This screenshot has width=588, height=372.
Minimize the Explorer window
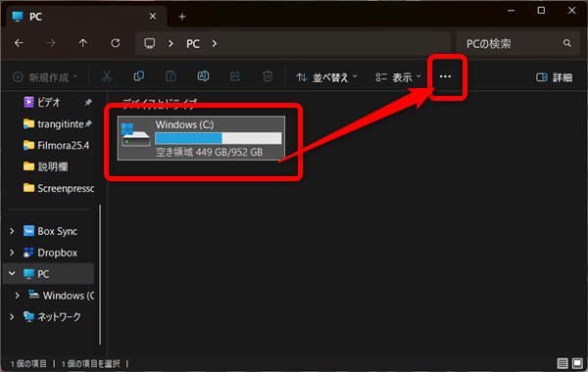[511, 11]
